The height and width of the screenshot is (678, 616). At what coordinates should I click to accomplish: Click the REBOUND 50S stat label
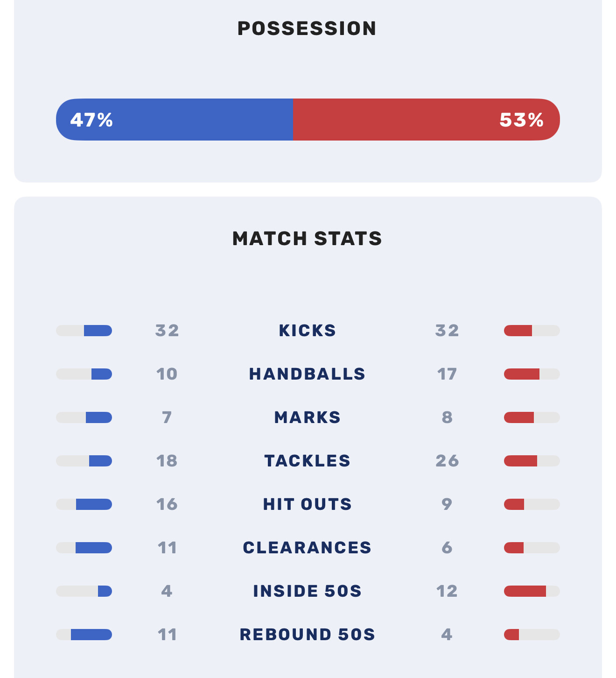coord(307,635)
